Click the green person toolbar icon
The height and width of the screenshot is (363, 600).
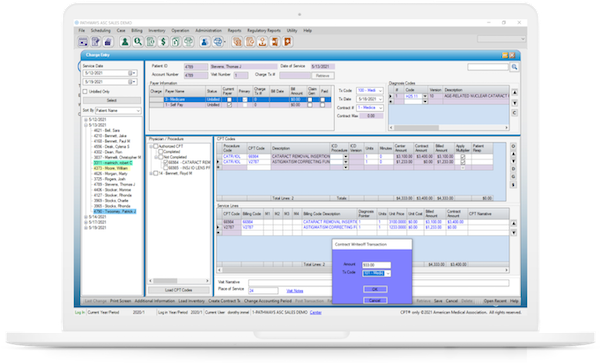pyautogui.click(x=125, y=42)
